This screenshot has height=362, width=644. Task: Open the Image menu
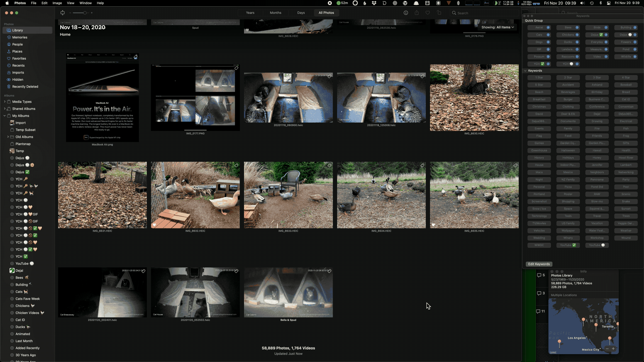57,3
